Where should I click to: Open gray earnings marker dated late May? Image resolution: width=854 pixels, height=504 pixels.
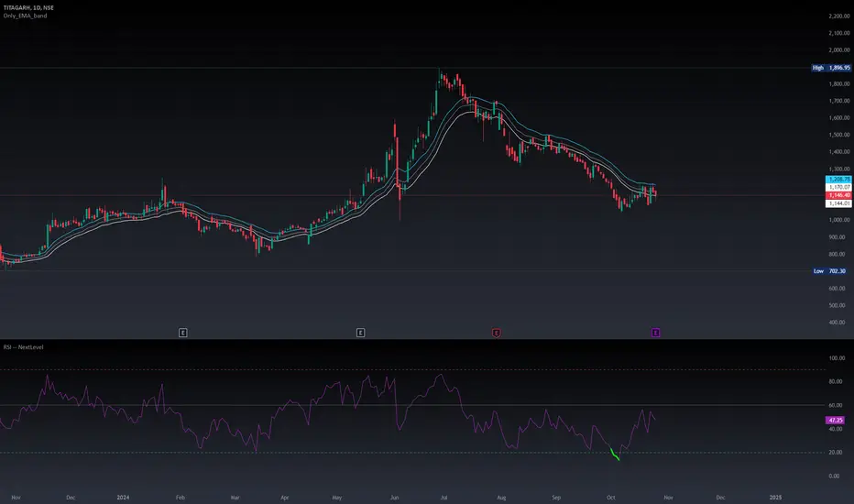point(360,333)
